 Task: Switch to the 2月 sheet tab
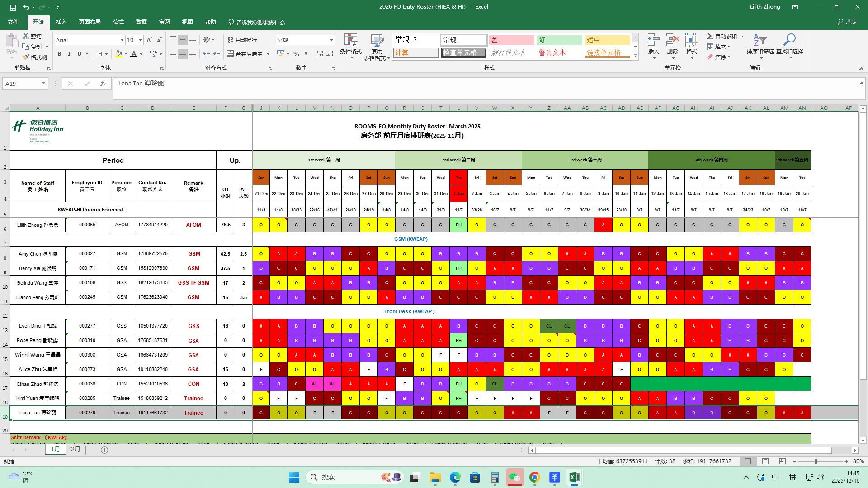(75, 449)
